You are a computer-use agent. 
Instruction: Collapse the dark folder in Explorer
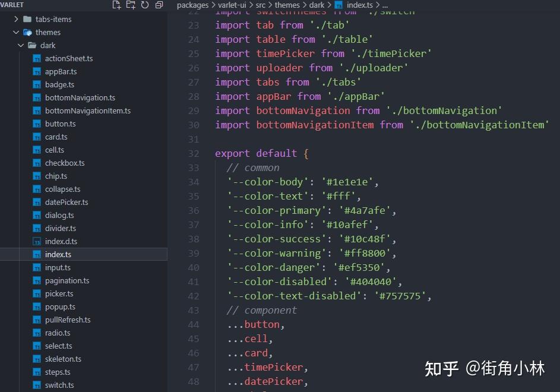[21, 45]
